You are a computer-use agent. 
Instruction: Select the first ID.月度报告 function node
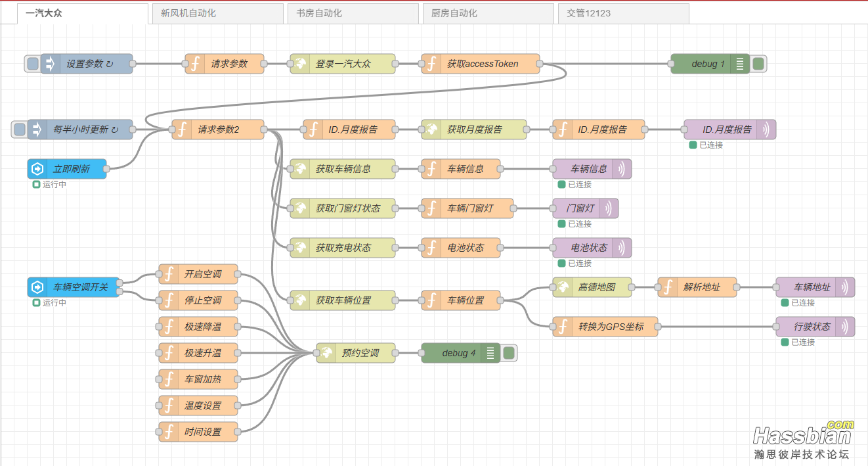pos(349,129)
